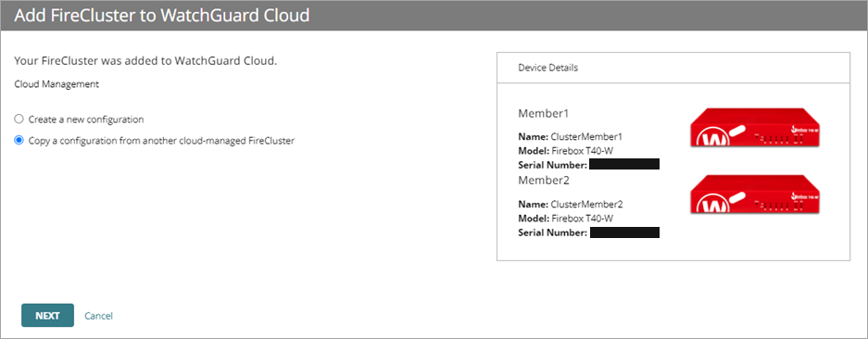Viewport: 868px width, 339px height.
Task: Click the Device Details panel header
Action: pos(673,68)
